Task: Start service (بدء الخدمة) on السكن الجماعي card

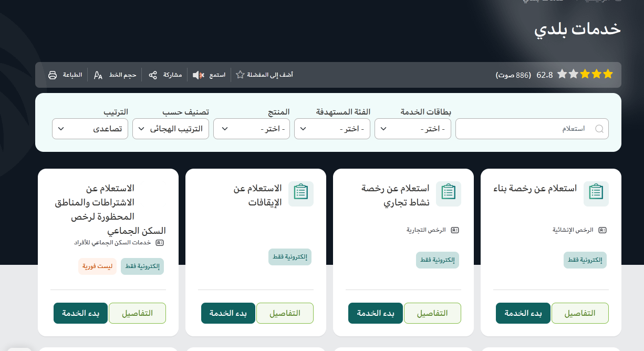Action: tap(80, 313)
